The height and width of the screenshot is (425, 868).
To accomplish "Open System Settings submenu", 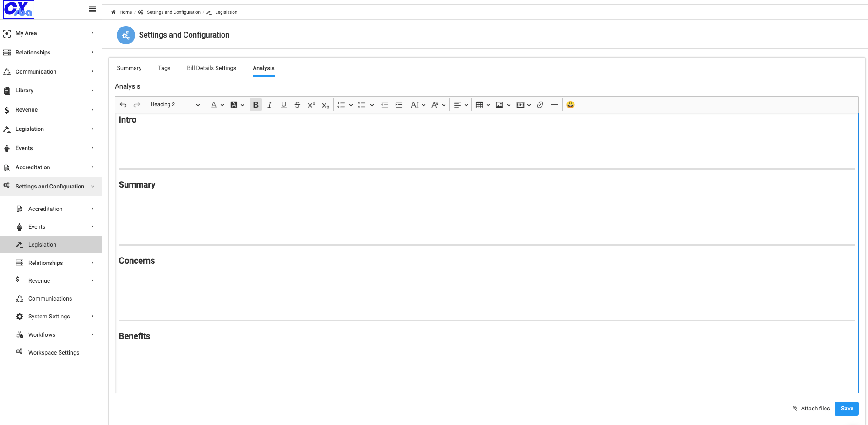I will coord(51,317).
